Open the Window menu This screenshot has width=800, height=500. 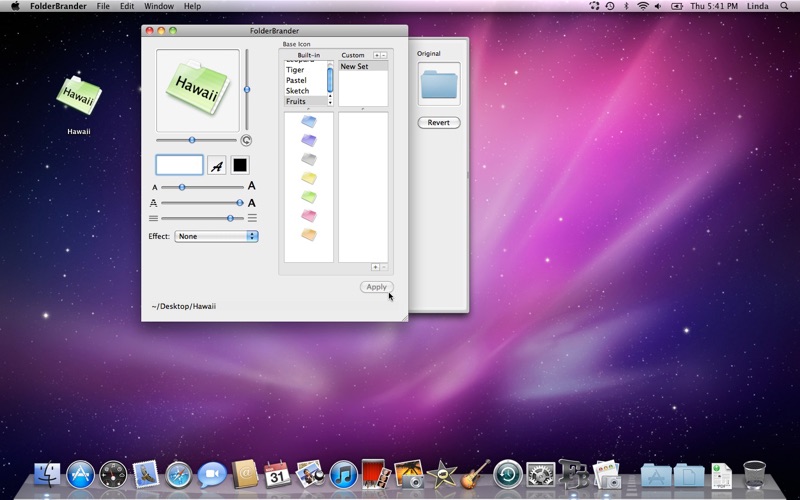tap(159, 6)
